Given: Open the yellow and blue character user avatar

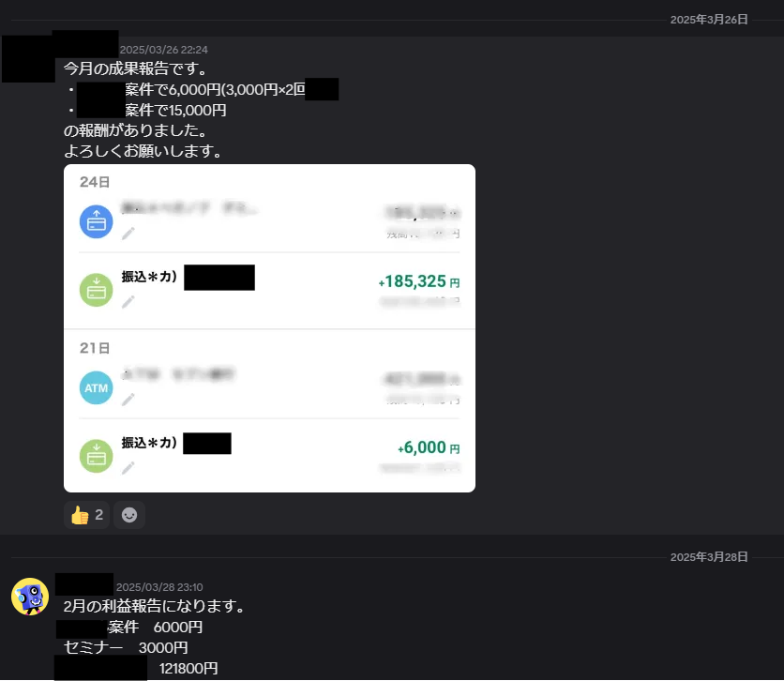Looking at the screenshot, I should [30, 597].
